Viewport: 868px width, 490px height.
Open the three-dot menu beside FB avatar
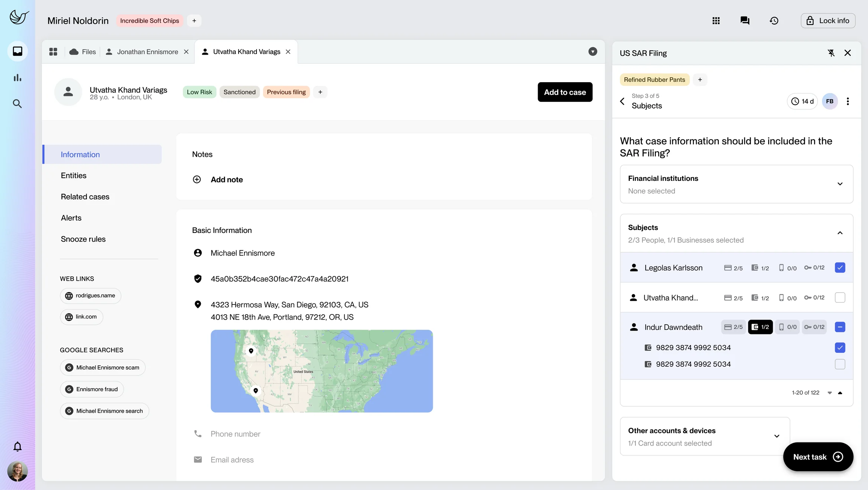(x=848, y=101)
